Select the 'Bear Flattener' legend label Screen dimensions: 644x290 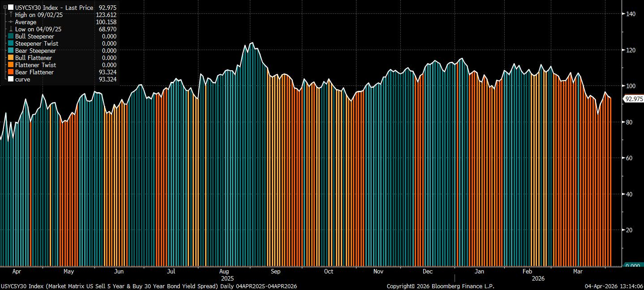(x=34, y=72)
